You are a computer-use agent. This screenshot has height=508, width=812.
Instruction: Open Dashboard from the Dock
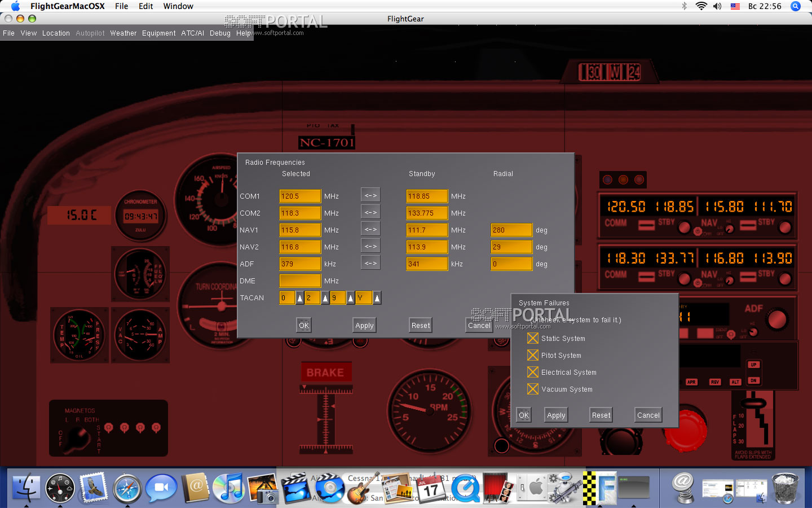[60, 488]
